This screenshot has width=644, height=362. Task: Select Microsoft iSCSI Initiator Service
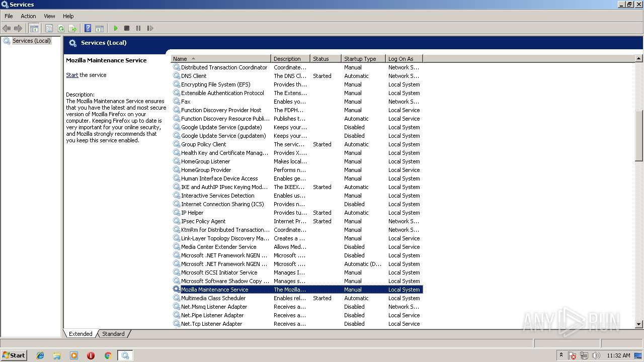click(x=297, y=273)
